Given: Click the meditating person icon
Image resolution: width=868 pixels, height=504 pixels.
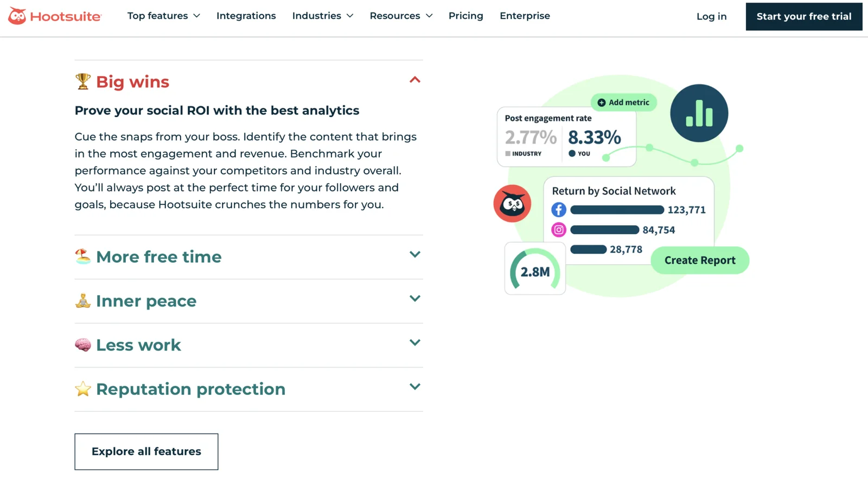Looking at the screenshot, I should click(83, 301).
